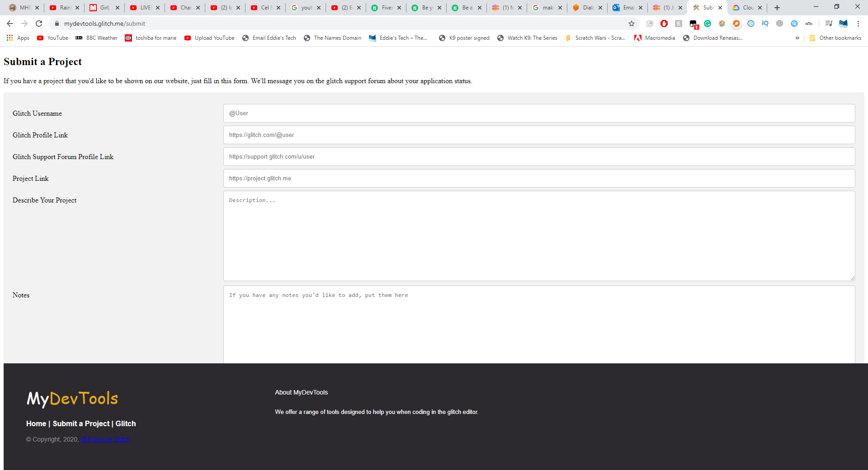Open a new browser tab
This screenshot has height=470, width=868.
coord(777,8)
